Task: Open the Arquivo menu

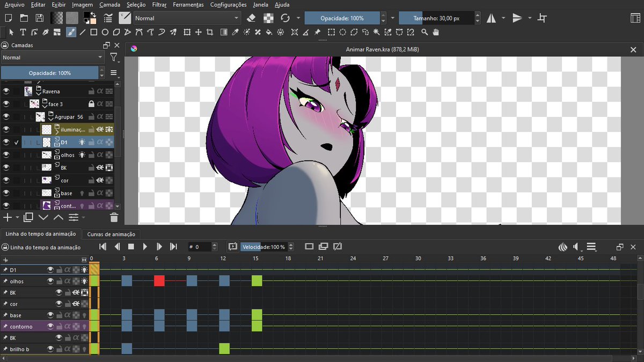Action: pyautogui.click(x=14, y=4)
